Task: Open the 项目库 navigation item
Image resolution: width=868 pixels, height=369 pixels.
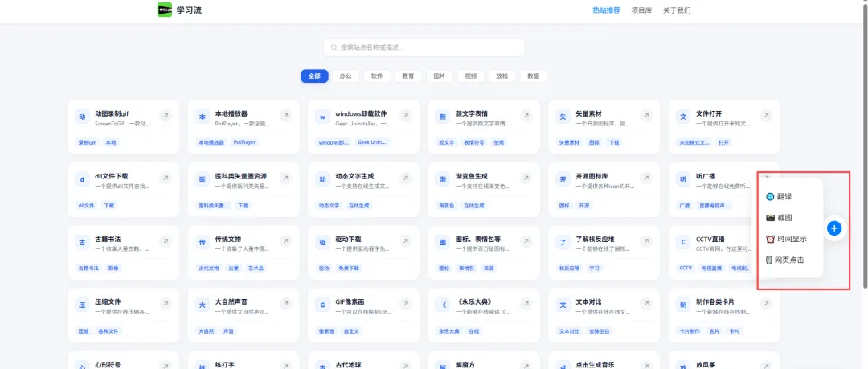Action: (x=641, y=10)
